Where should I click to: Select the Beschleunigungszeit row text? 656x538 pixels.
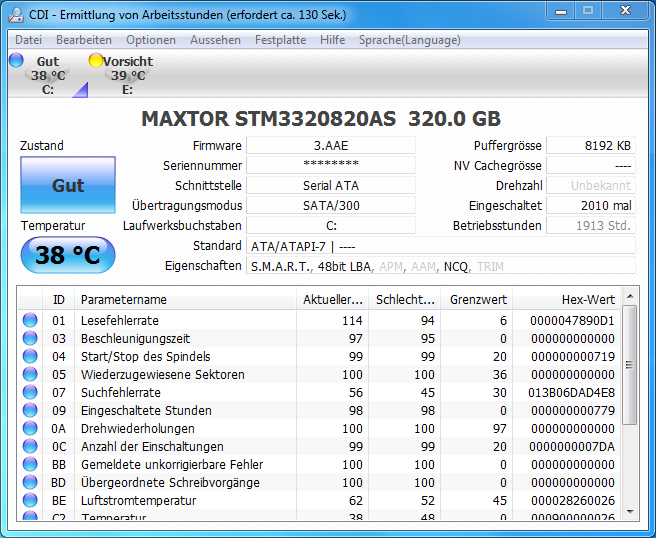pyautogui.click(x=135, y=338)
